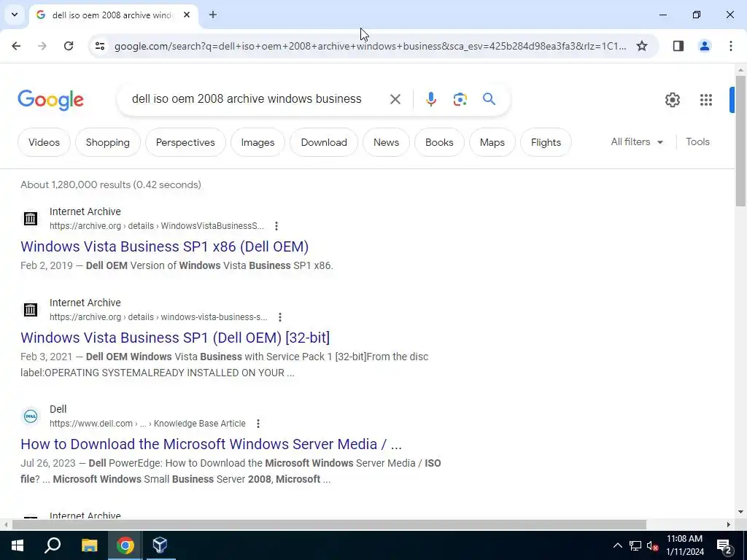Open the taskbar clock showing 11:08 AM
747x560 pixels.
pyautogui.click(x=684, y=545)
